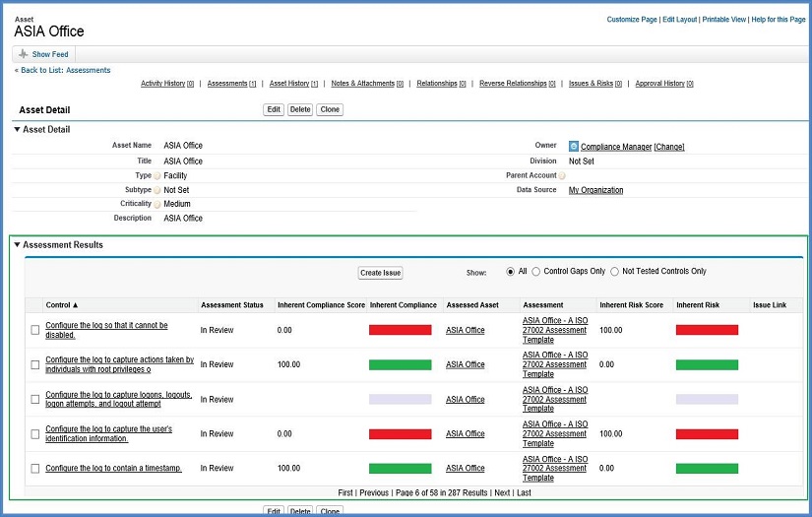Click red Inherent Risk bar for 'user's identification' row
The height and width of the screenshot is (517, 812).
pyautogui.click(x=707, y=434)
